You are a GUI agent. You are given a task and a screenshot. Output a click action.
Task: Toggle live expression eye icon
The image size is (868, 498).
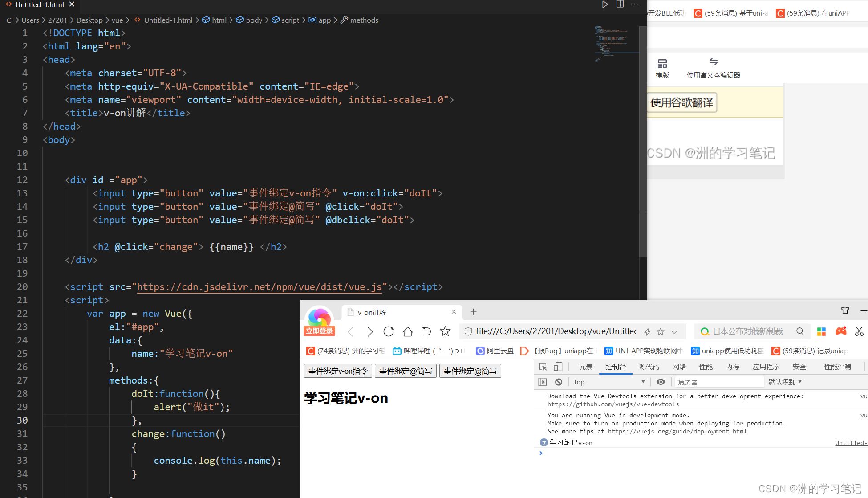point(661,382)
